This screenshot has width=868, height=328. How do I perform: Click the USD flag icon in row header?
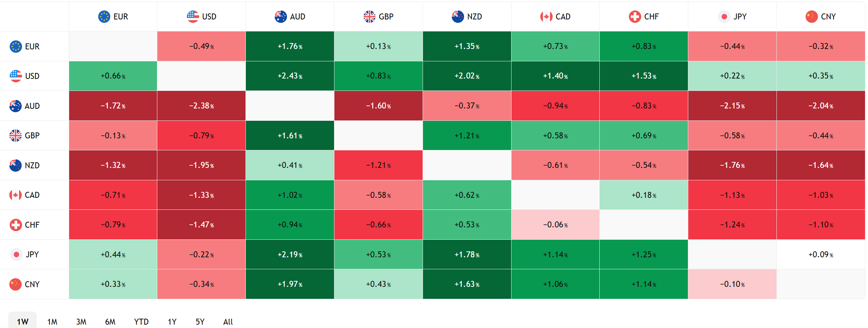(x=16, y=76)
